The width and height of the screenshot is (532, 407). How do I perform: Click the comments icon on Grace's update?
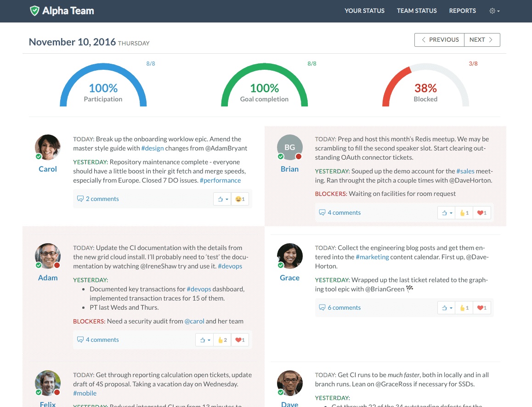coord(321,307)
